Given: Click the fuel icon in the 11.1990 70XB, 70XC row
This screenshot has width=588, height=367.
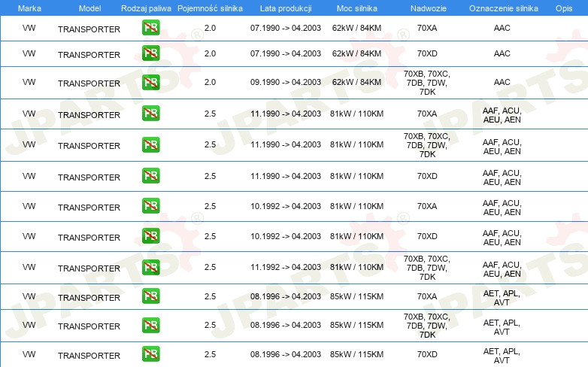Looking at the screenshot, I should [150, 144].
